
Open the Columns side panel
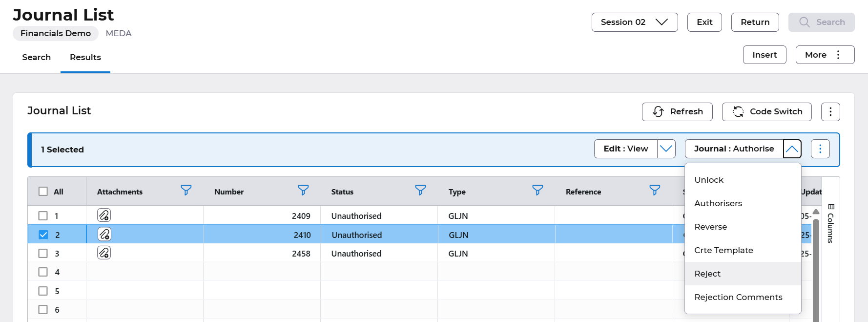(x=831, y=223)
